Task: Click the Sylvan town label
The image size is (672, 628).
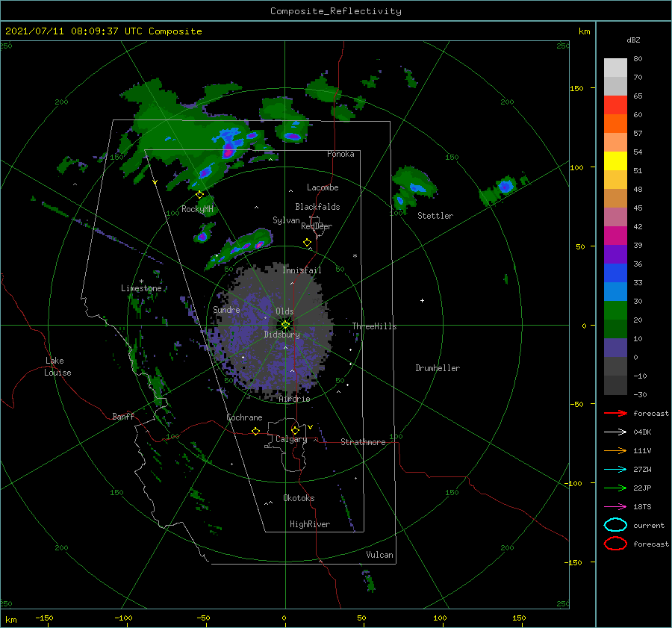Action: click(286, 220)
